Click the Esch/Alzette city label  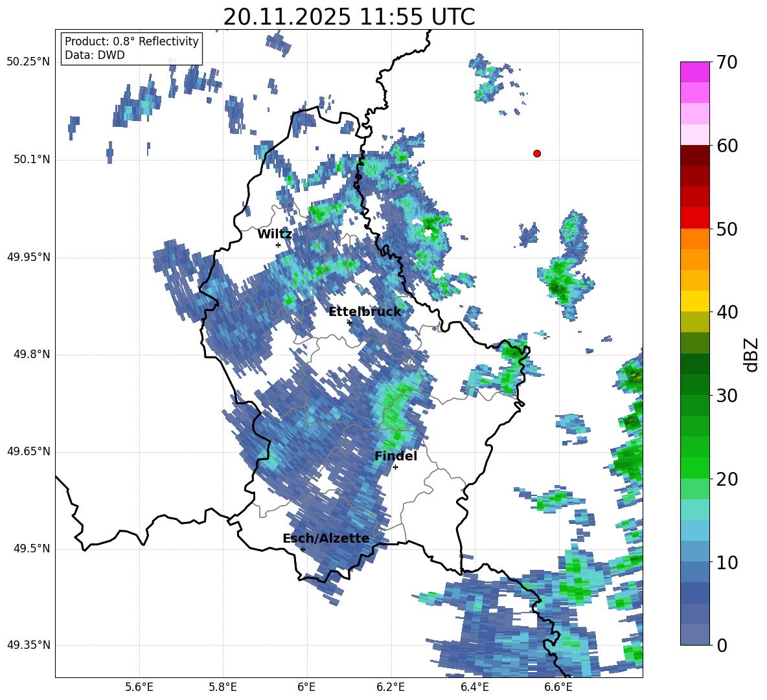(x=326, y=539)
